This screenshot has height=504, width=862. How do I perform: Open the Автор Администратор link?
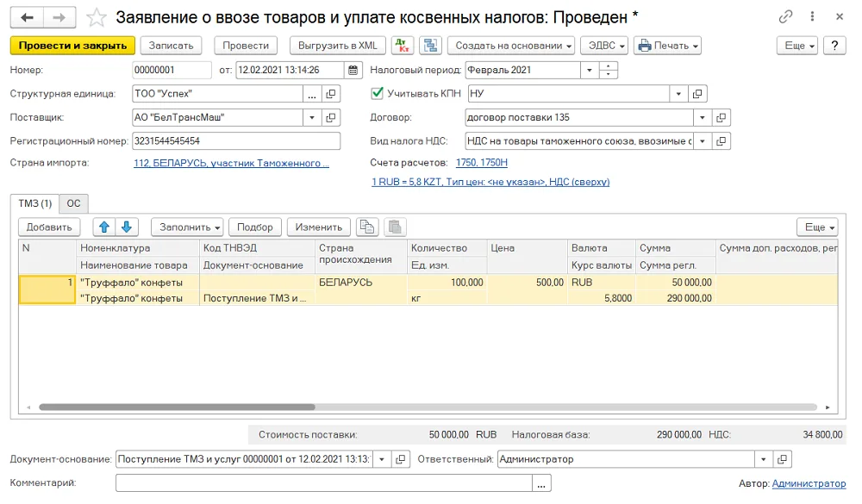809,483
